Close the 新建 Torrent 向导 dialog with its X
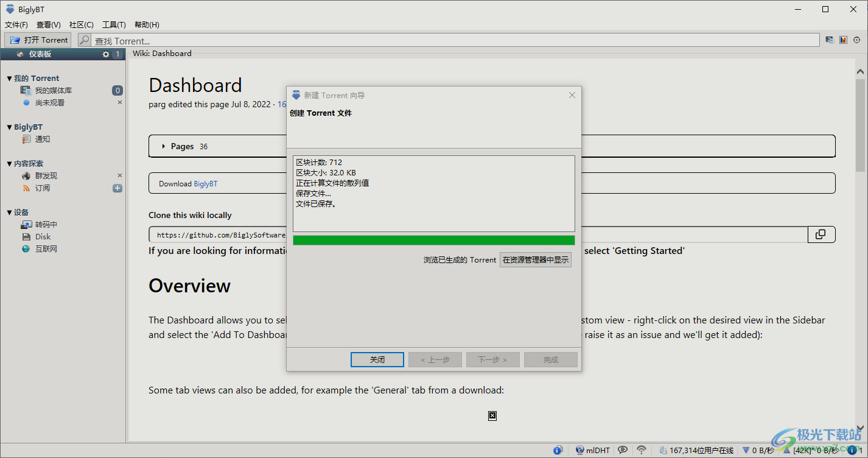The height and width of the screenshot is (458, 868). point(572,95)
